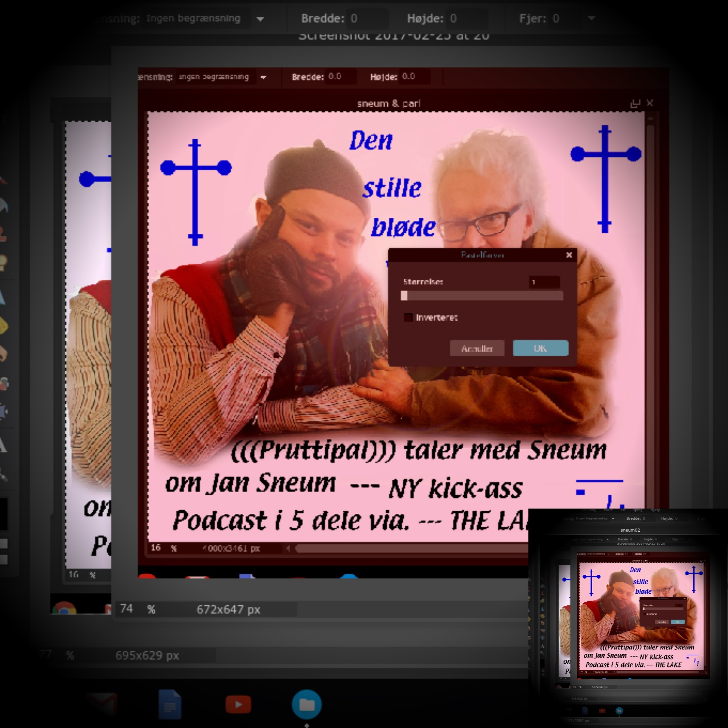Open the Fjer dropdown arrow
This screenshot has width=728, height=728.
[x=592, y=18]
